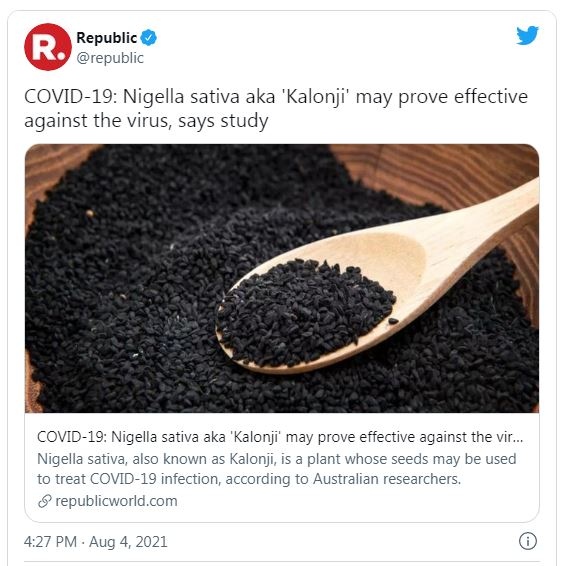
Task: Click the 4:27 PM timestamp
Action: click(51, 542)
